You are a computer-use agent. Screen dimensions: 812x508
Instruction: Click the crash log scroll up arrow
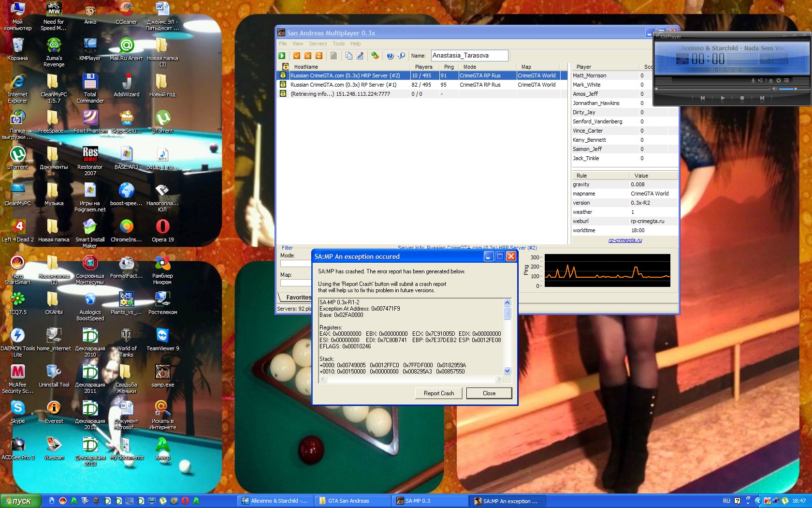point(507,302)
